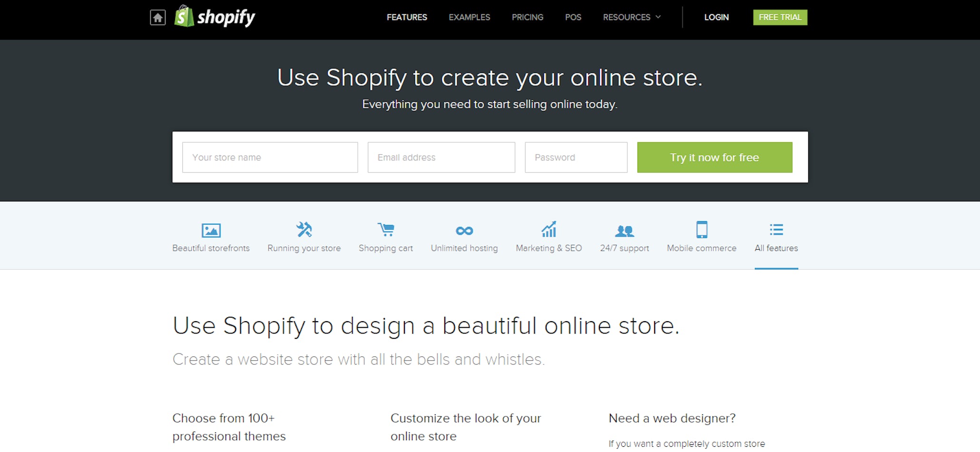Image resolution: width=980 pixels, height=452 pixels.
Task: Select the Shopping cart tab label
Action: 386,248
